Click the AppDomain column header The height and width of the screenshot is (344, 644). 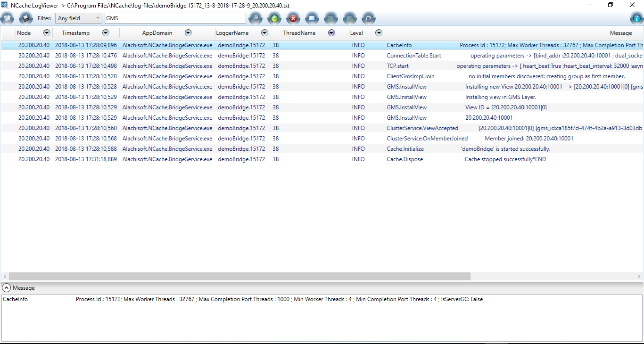coord(157,33)
